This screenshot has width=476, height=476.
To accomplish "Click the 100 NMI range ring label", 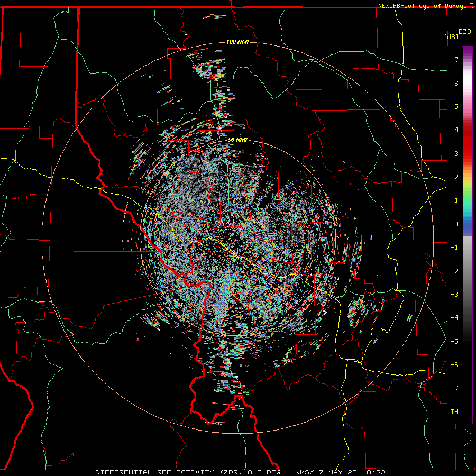I will pos(237,42).
